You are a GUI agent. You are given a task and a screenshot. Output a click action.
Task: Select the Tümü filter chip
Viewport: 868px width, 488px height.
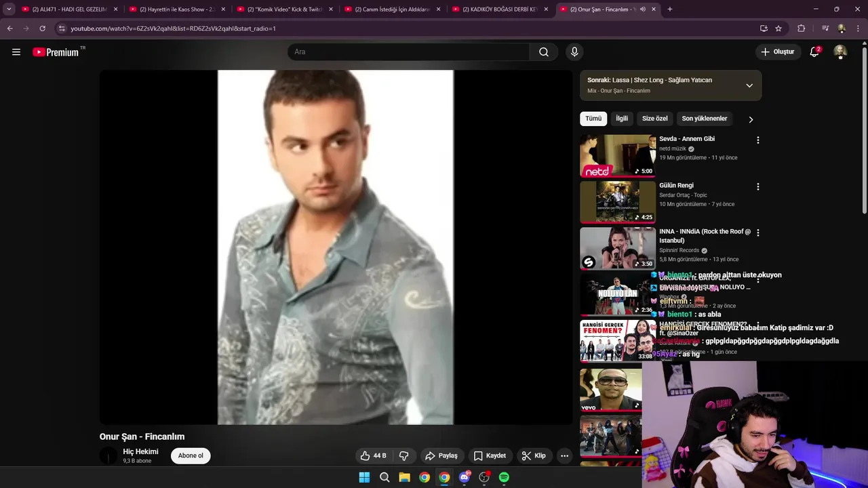pyautogui.click(x=593, y=119)
